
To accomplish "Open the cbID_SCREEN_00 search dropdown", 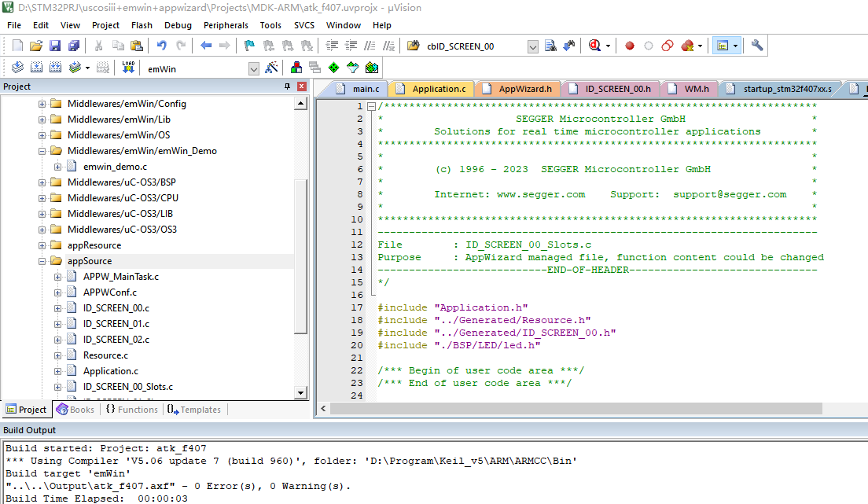I will (x=532, y=46).
